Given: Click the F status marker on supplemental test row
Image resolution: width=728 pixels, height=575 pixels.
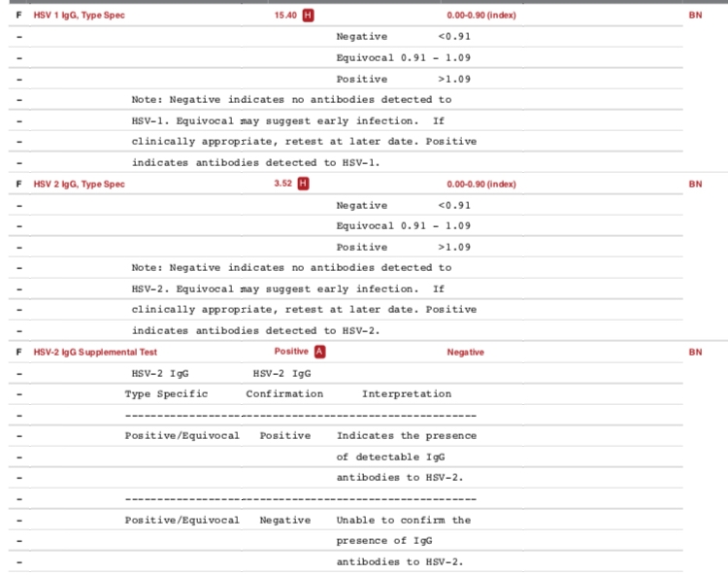Looking at the screenshot, I should 19,352.
